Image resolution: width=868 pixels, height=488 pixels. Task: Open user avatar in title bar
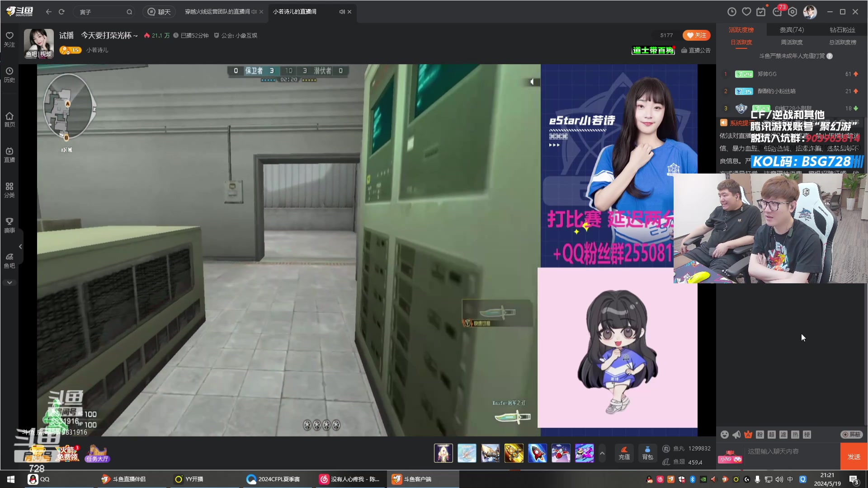(x=810, y=12)
